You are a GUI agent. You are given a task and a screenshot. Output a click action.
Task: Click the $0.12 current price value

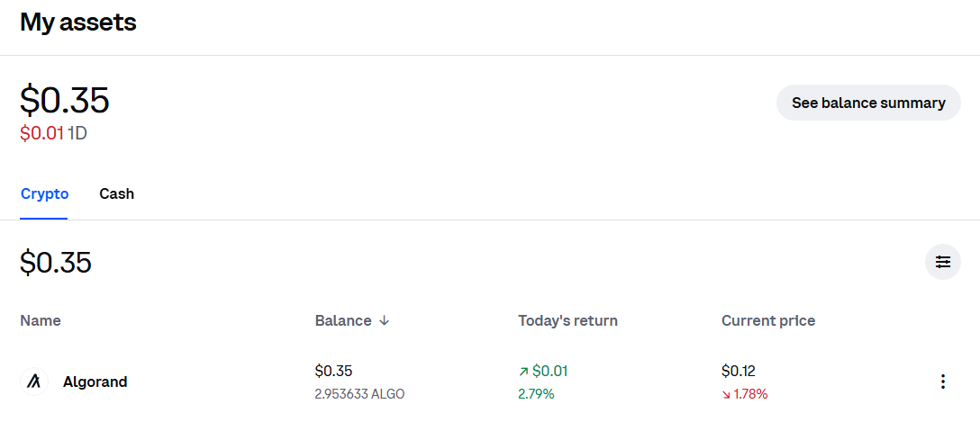point(738,371)
